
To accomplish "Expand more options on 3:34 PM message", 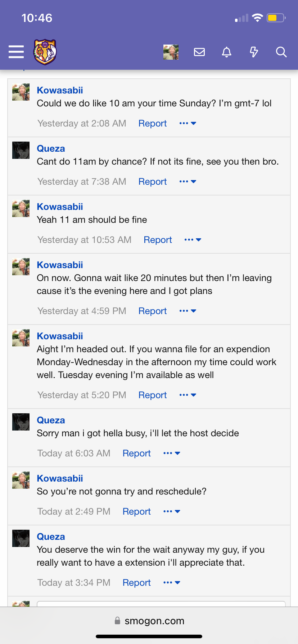I will point(172,583).
